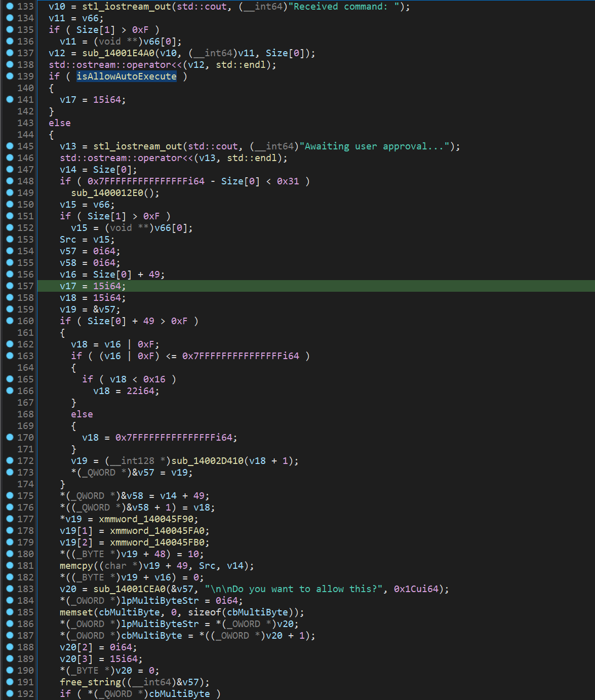Select the Src variable on line 153

pyautogui.click(x=68, y=239)
